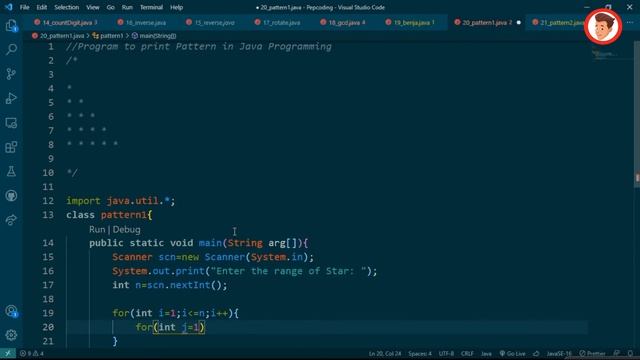Click Ln 20, Col 24 in status bar

385,353
